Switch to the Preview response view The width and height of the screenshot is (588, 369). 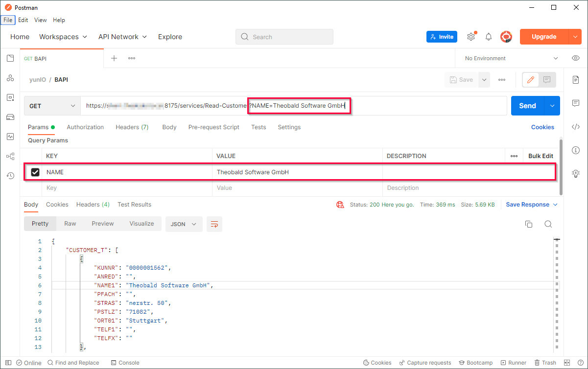pyautogui.click(x=103, y=224)
